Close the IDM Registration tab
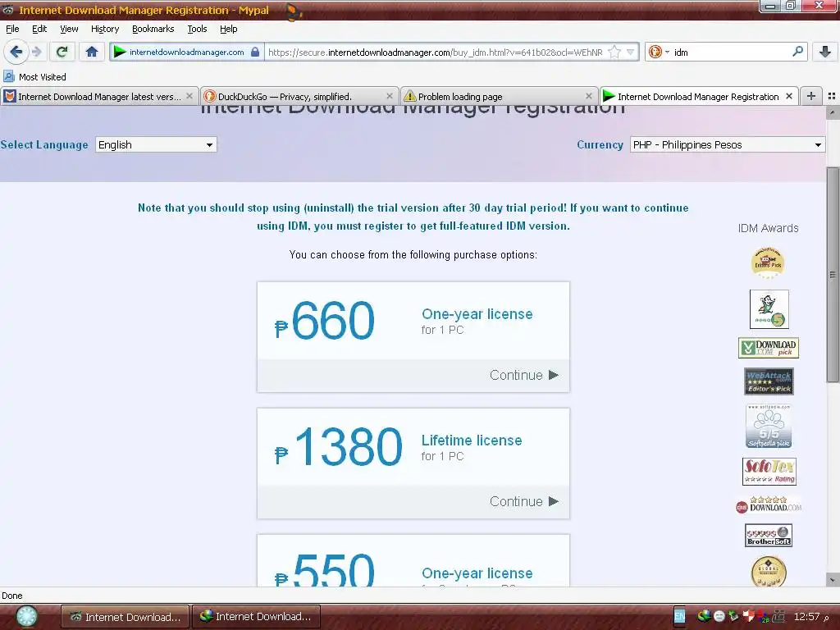Screen dimensions: 840x630 click(x=788, y=96)
